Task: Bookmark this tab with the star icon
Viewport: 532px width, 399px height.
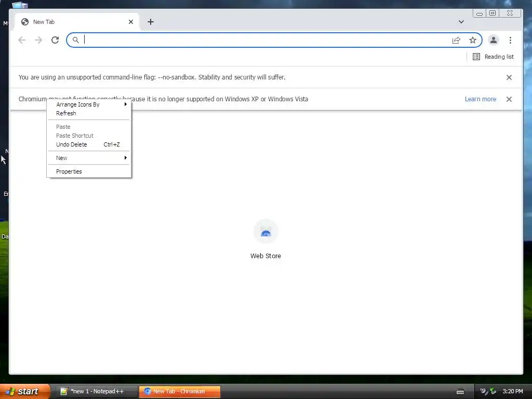Action: pos(473,41)
